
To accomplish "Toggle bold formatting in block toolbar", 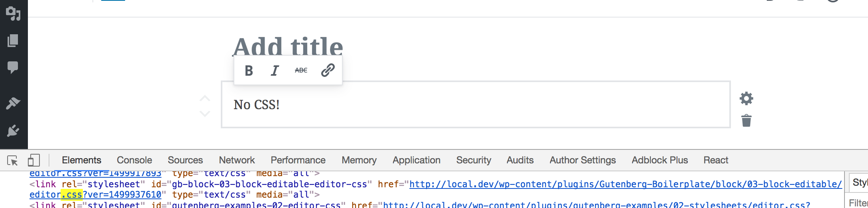I will click(249, 71).
